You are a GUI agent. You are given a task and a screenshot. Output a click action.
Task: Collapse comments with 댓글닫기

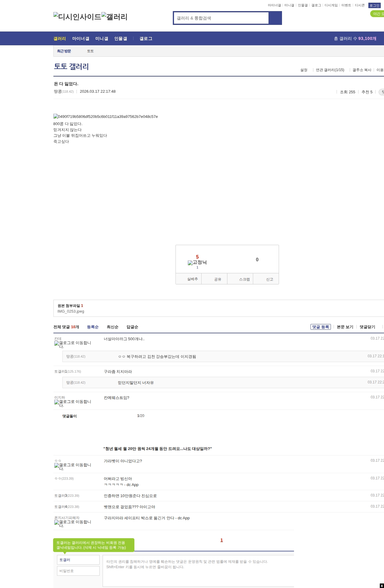pos(367,327)
